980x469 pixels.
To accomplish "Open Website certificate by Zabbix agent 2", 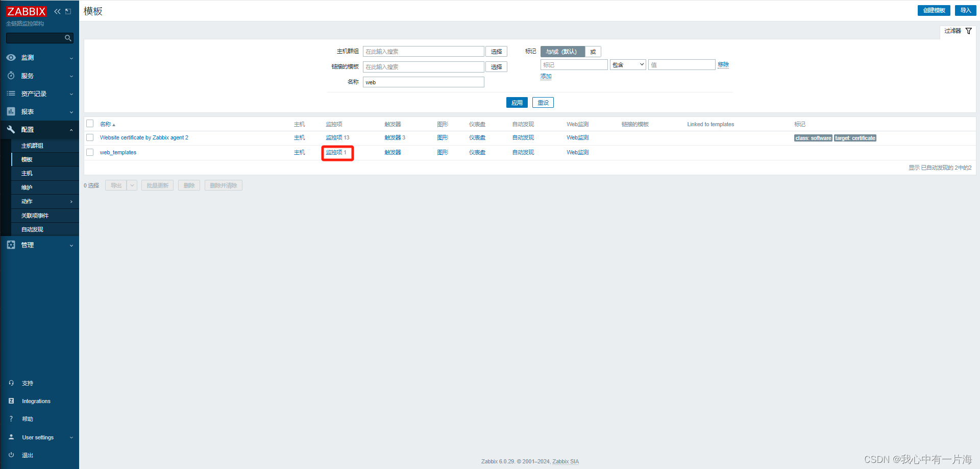I will [144, 137].
